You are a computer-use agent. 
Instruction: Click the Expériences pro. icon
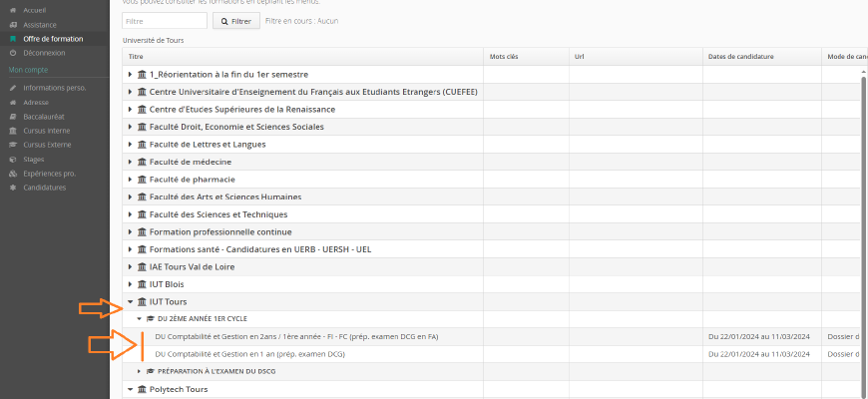13,174
